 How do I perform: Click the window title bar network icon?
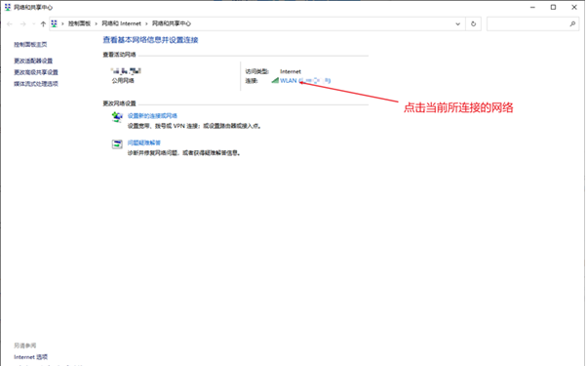pos(8,7)
